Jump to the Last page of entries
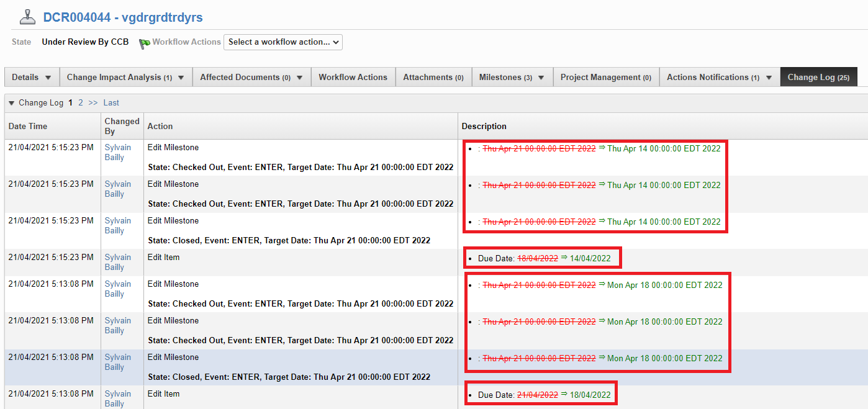868x409 pixels. (x=111, y=102)
